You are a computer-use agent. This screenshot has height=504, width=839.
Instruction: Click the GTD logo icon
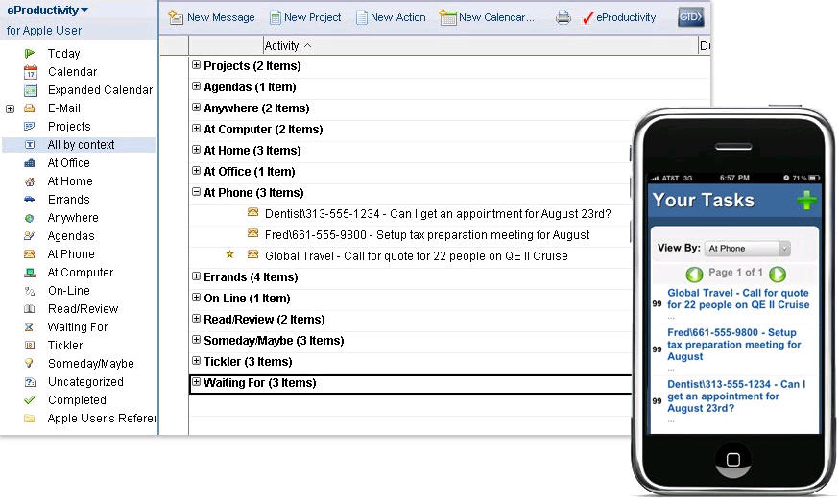pos(689,17)
